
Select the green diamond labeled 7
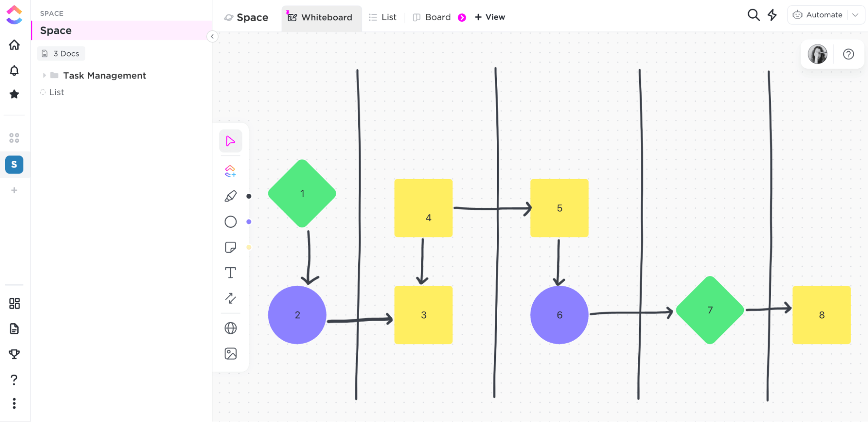pyautogui.click(x=710, y=310)
